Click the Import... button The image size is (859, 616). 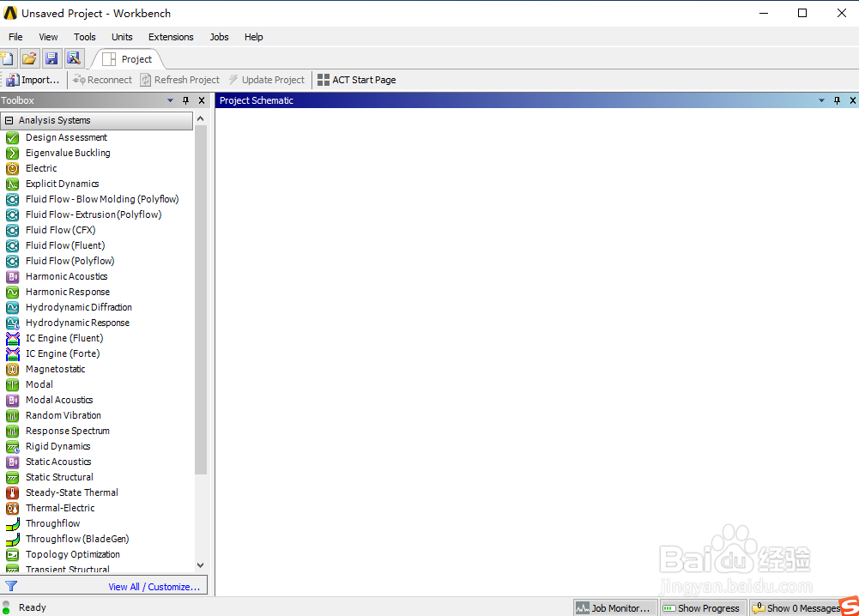coord(33,80)
